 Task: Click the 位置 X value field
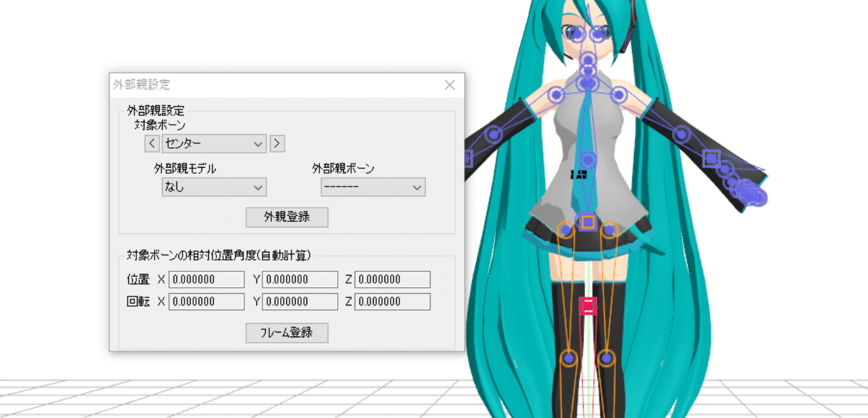point(206,280)
